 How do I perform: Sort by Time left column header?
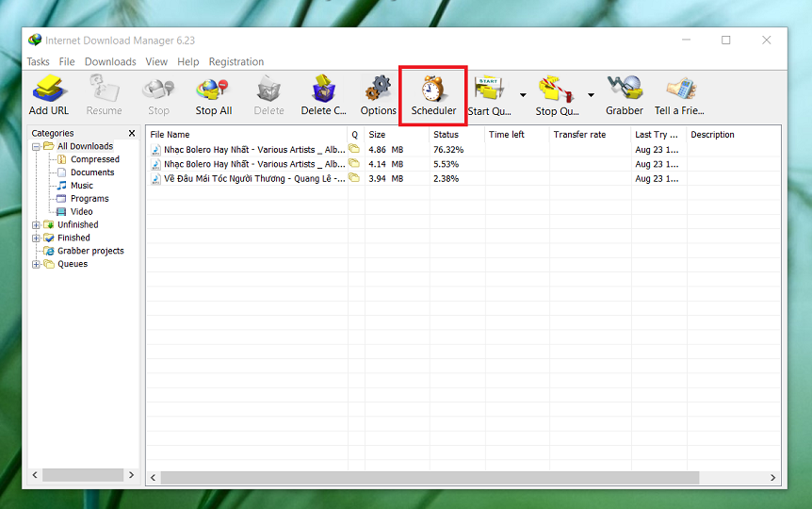[x=517, y=134]
